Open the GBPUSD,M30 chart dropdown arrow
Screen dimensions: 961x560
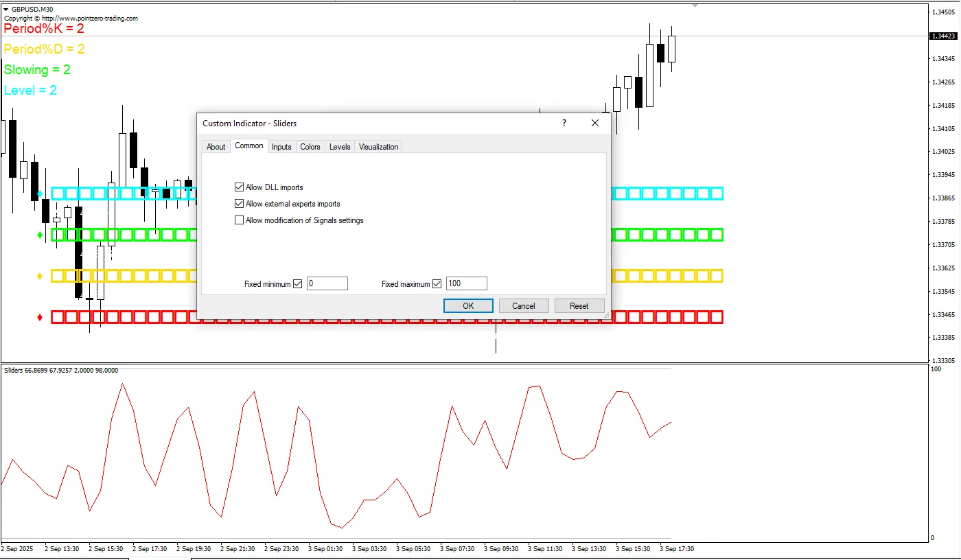click(6, 9)
